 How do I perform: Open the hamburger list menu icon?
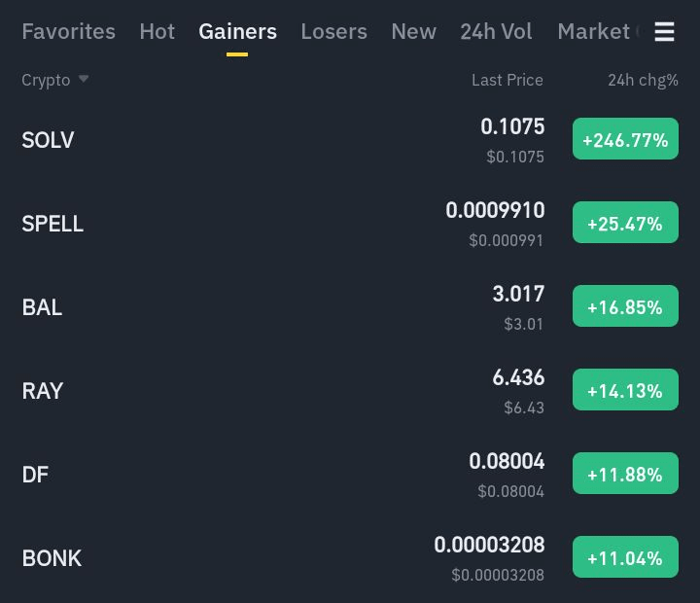click(664, 32)
